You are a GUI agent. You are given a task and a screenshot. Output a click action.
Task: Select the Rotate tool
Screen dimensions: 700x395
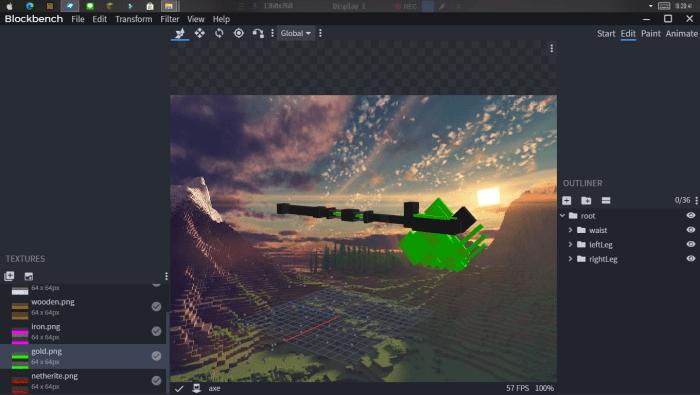pyautogui.click(x=219, y=33)
